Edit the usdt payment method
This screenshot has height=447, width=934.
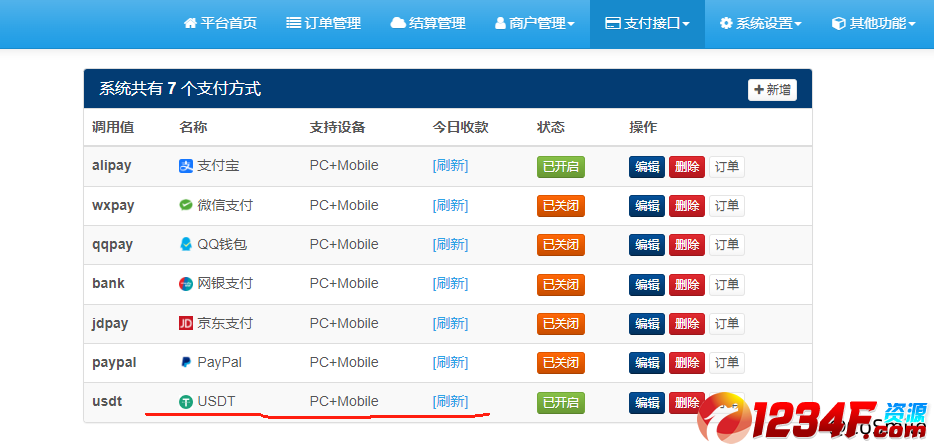point(647,403)
